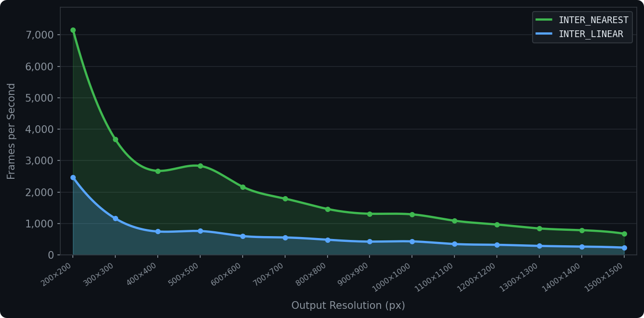This screenshot has height=318, width=644.
Task: Select the blue data point at 200×200
Action: (73, 178)
